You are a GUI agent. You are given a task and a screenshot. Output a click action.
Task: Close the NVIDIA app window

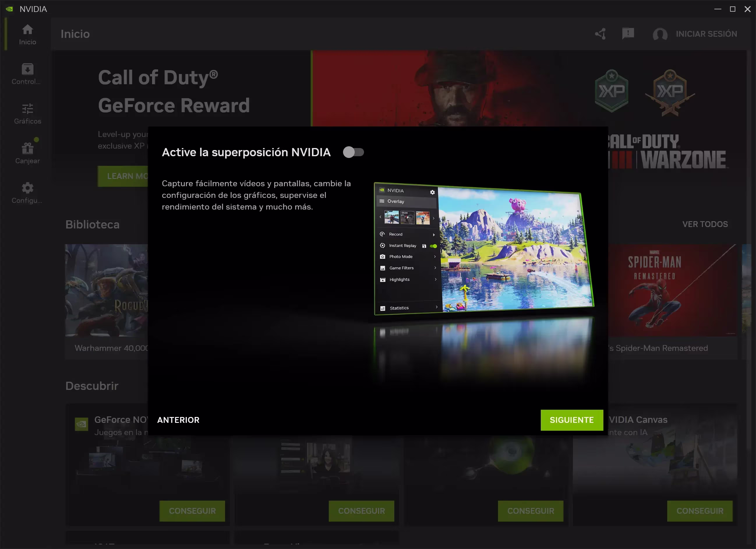coord(747,9)
